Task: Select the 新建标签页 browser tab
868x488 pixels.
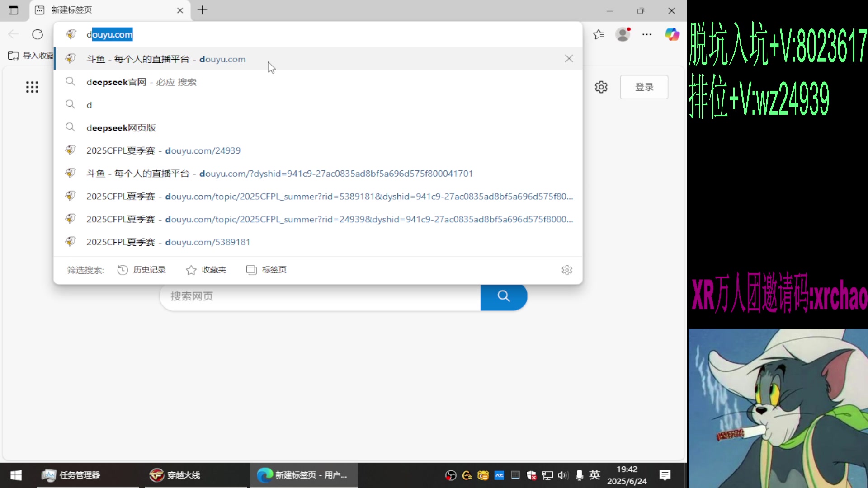Action: [x=109, y=10]
